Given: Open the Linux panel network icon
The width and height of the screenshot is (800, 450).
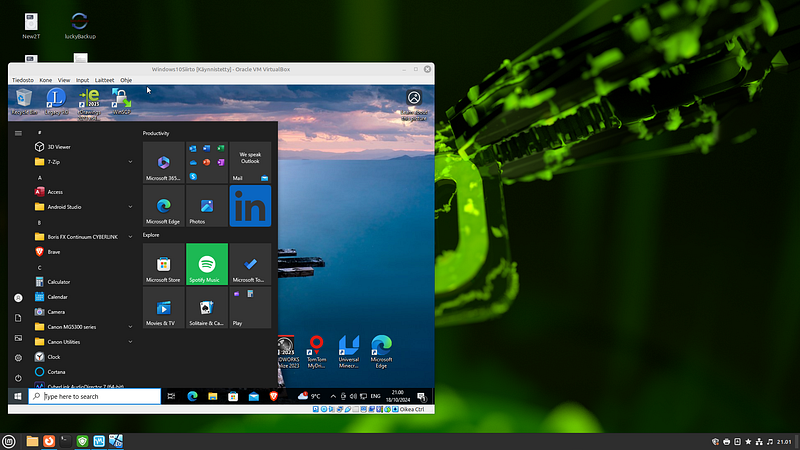Looking at the screenshot, I should (x=759, y=442).
